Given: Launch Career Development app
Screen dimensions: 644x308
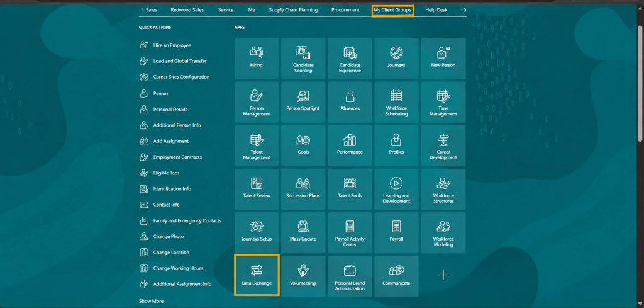Looking at the screenshot, I should [x=443, y=145].
